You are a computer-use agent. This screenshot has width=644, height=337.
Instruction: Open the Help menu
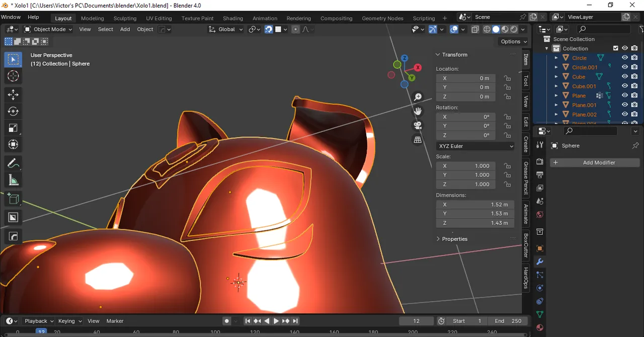pyautogui.click(x=33, y=17)
